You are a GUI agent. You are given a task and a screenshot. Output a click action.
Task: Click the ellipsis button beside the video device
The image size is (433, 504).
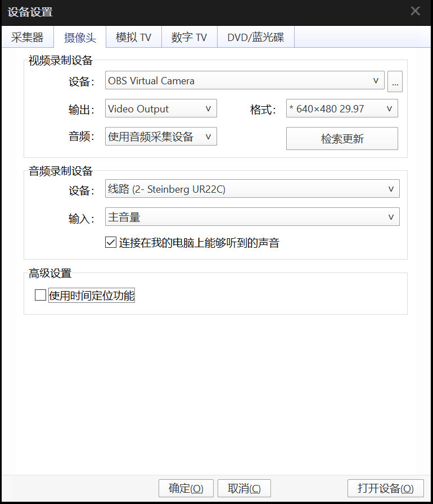click(x=395, y=81)
